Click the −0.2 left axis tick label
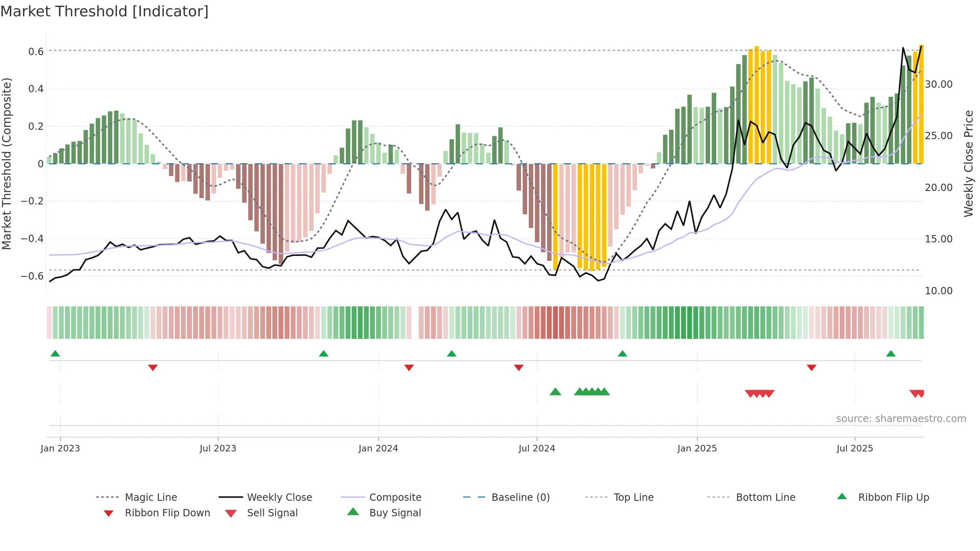 point(32,201)
